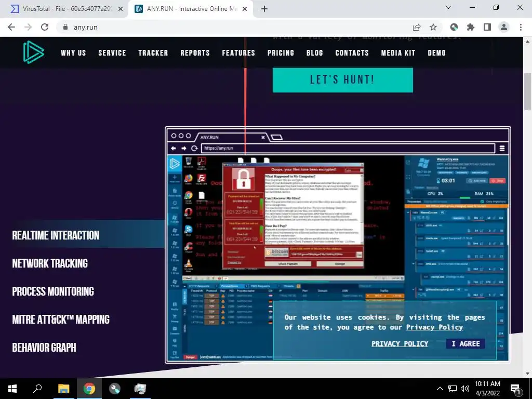Viewport: 532px width, 399px height.
Task: Open the Chrome three-dot menu
Action: [521, 27]
